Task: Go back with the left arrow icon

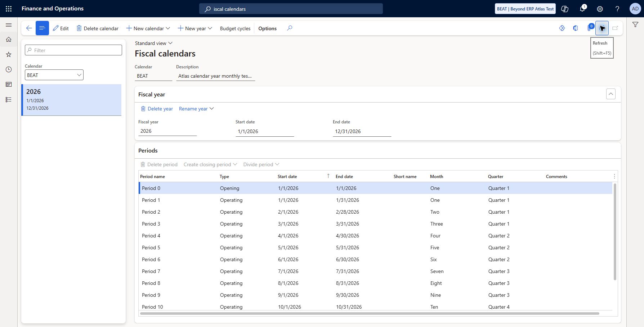Action: click(x=29, y=28)
